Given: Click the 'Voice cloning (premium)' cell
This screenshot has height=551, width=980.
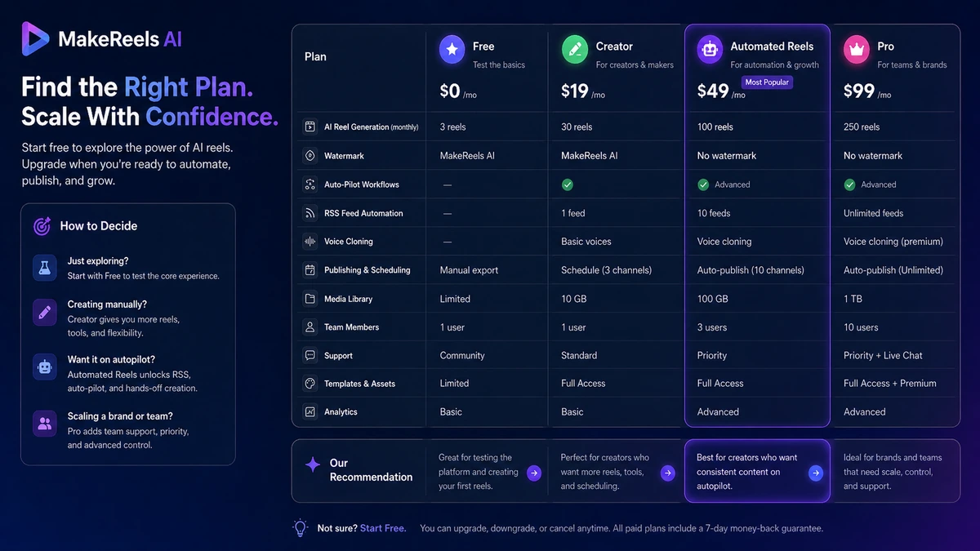Looking at the screenshot, I should [x=893, y=242].
